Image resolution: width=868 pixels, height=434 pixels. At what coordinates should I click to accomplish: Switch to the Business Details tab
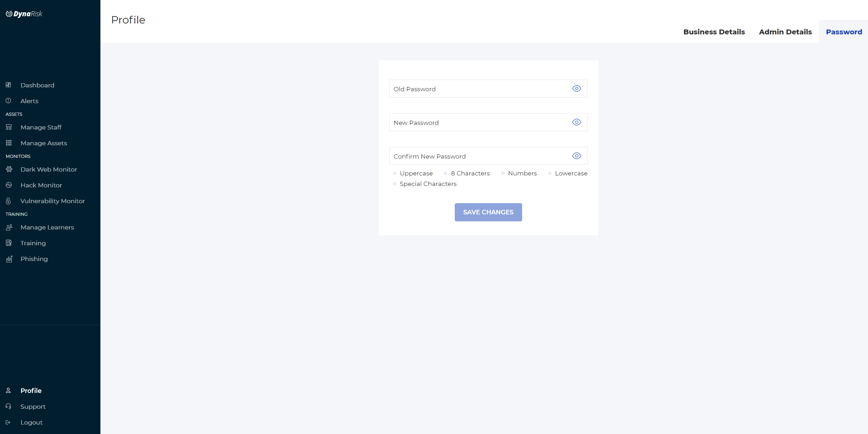pos(714,32)
